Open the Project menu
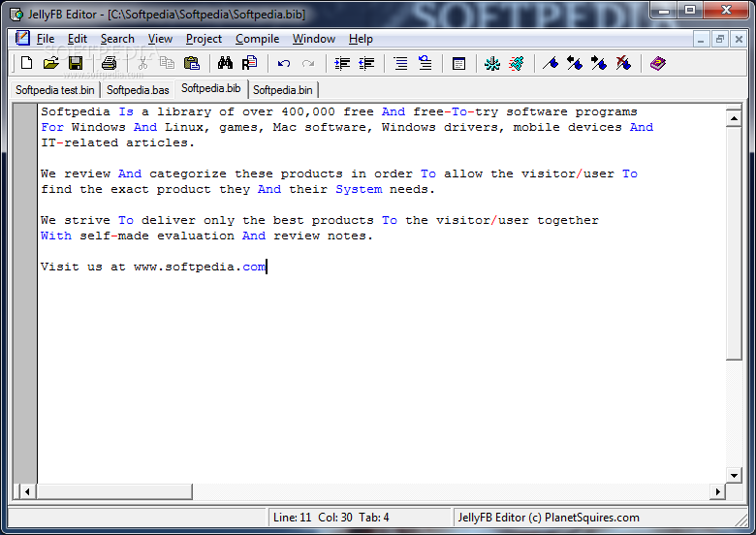This screenshot has width=756, height=535. click(204, 39)
